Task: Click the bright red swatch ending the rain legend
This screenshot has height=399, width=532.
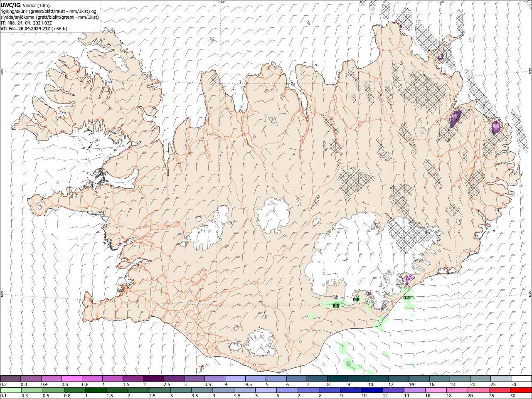Action: click(x=521, y=390)
